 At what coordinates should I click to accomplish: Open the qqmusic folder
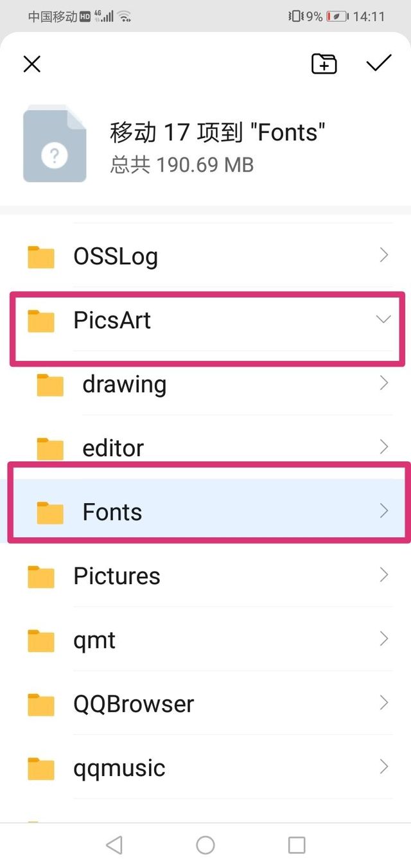119,768
